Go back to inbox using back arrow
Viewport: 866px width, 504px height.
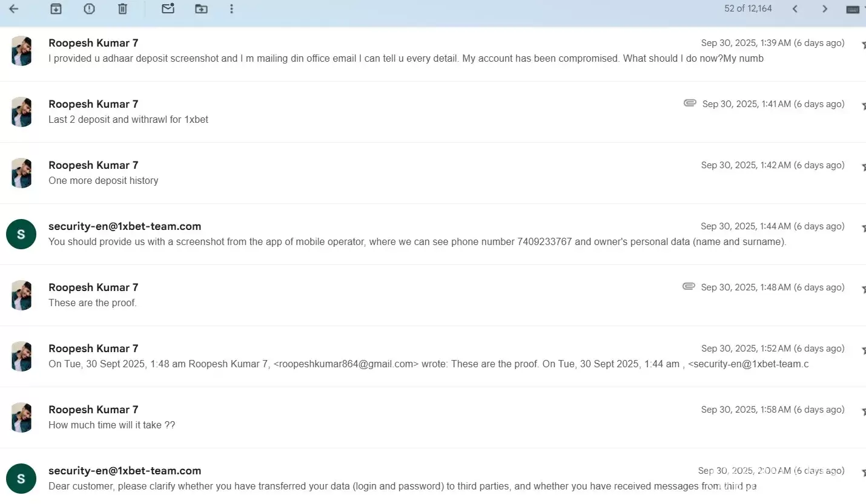(13, 9)
